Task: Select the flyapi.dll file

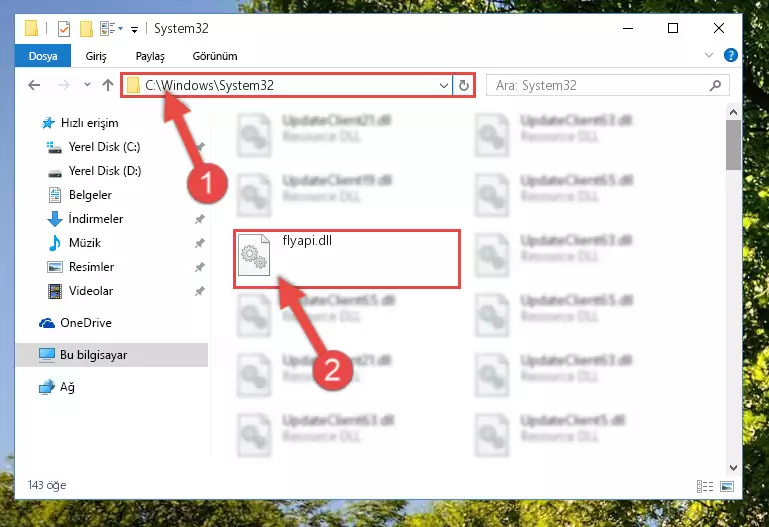Action: pyautogui.click(x=347, y=258)
